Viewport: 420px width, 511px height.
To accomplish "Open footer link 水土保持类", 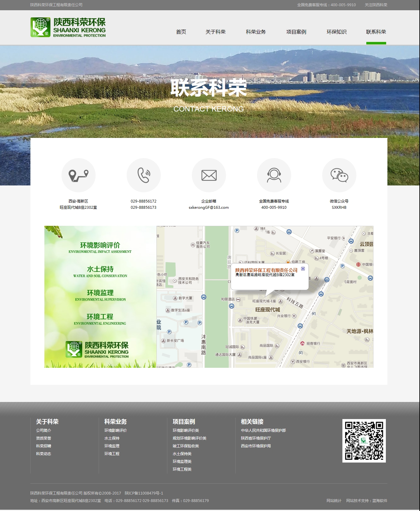I will coord(182,454).
